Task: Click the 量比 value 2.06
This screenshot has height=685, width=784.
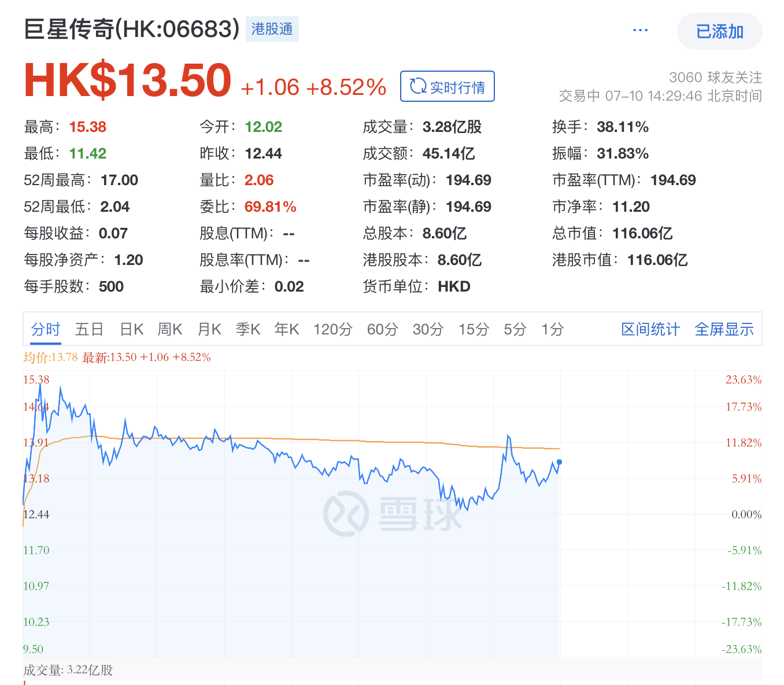Action: tap(259, 180)
